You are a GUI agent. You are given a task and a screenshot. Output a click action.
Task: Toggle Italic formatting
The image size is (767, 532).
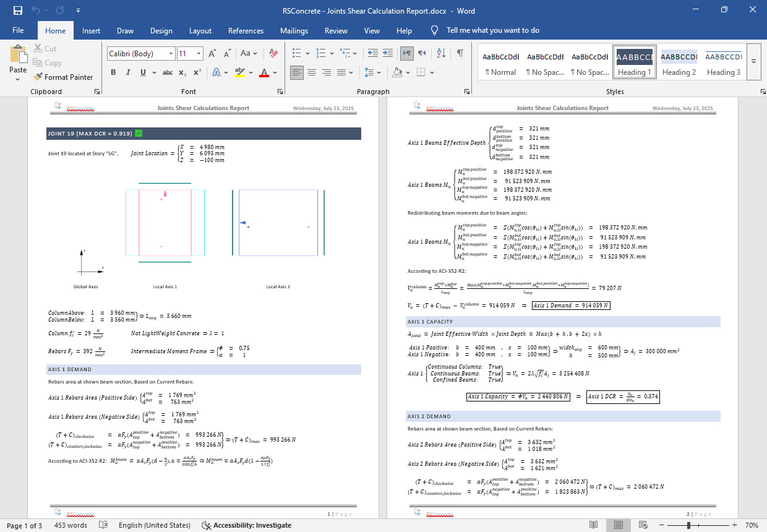point(128,72)
